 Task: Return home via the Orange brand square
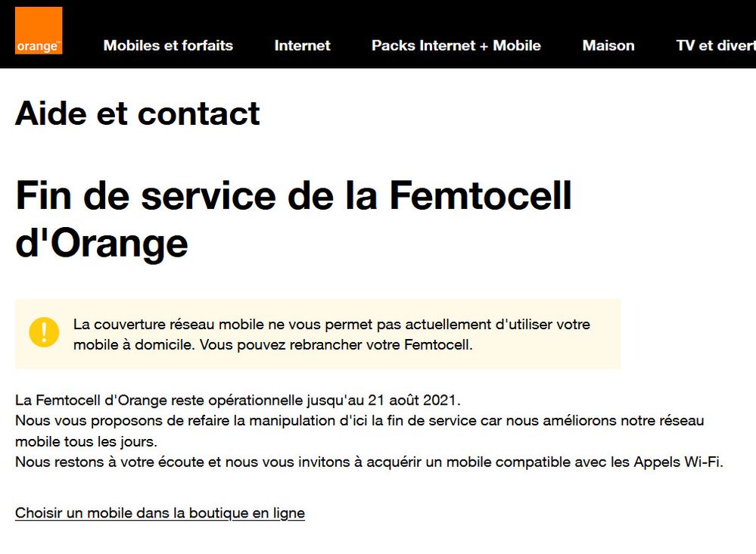[39, 32]
